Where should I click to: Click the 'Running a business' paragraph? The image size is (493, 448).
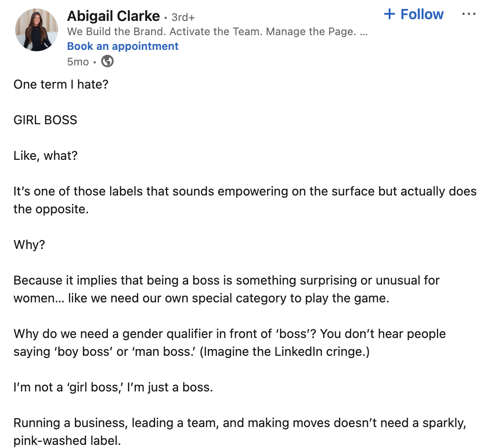[x=239, y=432]
